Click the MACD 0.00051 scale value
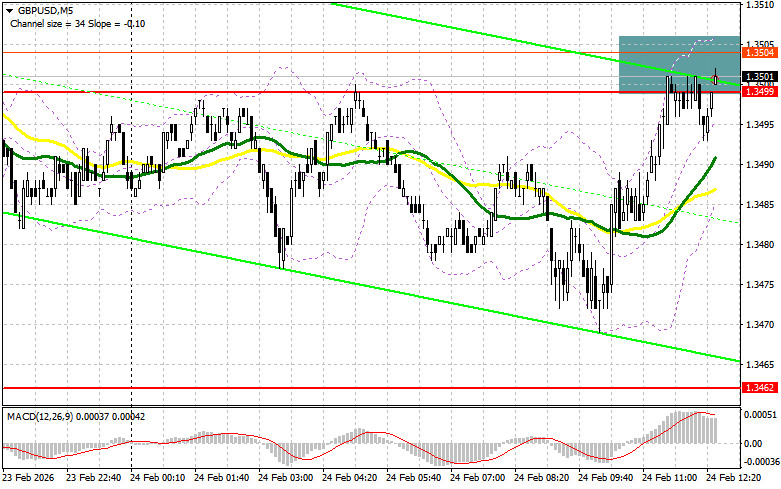The image size is (781, 489). coord(761,414)
